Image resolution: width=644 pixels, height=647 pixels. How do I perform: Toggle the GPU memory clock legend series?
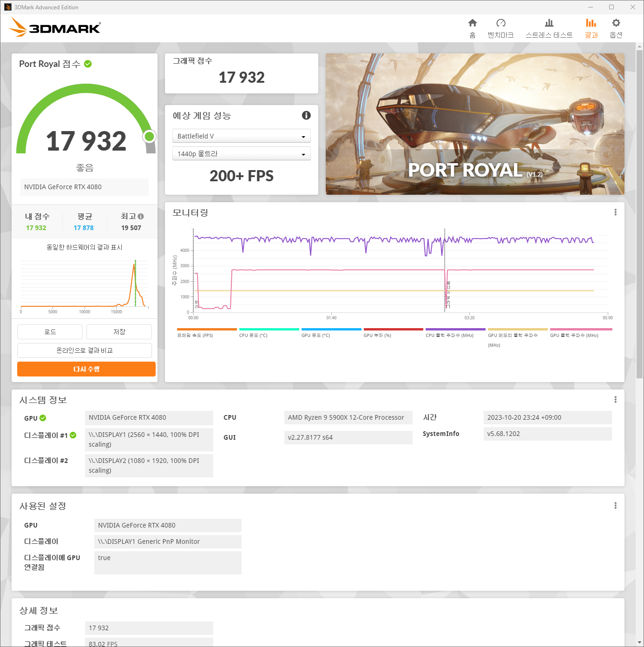click(x=518, y=338)
